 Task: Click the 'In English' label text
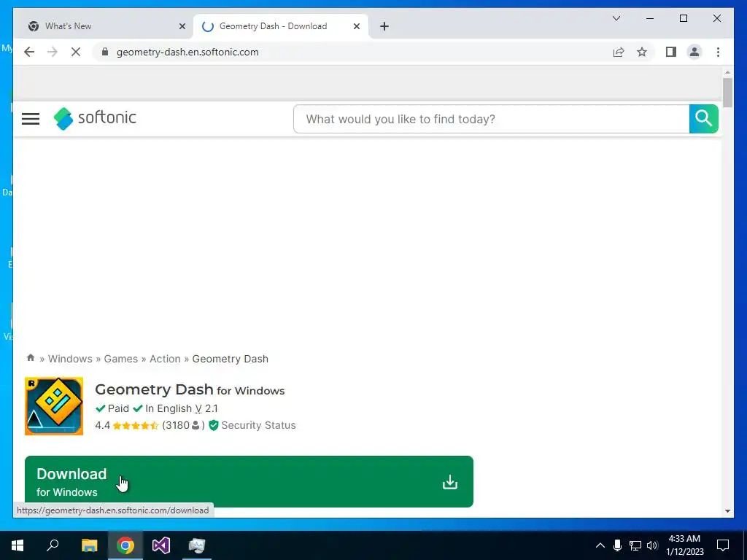(x=169, y=408)
